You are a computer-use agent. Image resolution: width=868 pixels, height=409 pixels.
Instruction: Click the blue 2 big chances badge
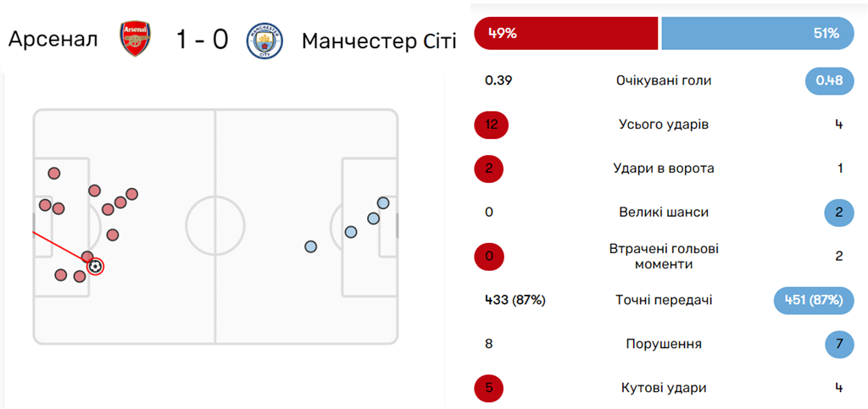[840, 213]
